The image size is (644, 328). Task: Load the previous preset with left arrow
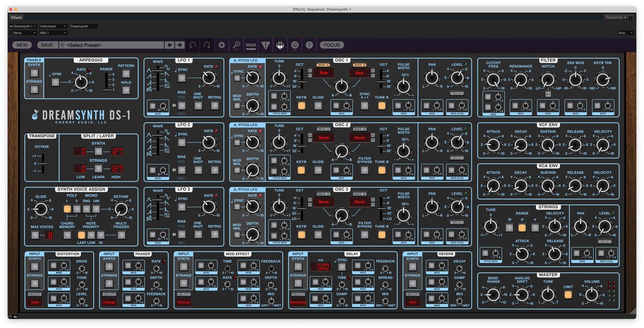170,45
